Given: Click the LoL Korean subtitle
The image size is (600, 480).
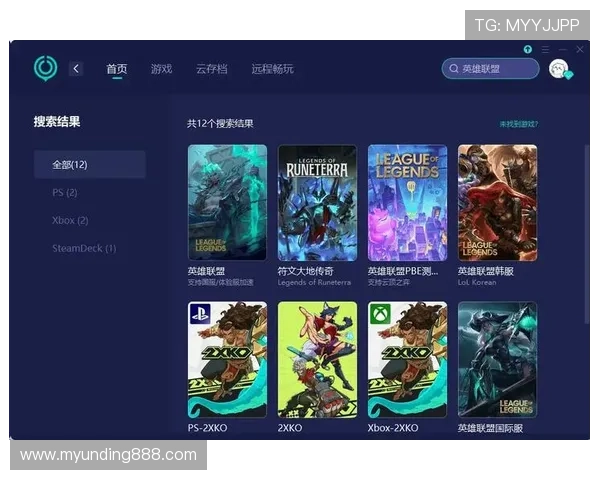Looking at the screenshot, I should [x=477, y=282].
